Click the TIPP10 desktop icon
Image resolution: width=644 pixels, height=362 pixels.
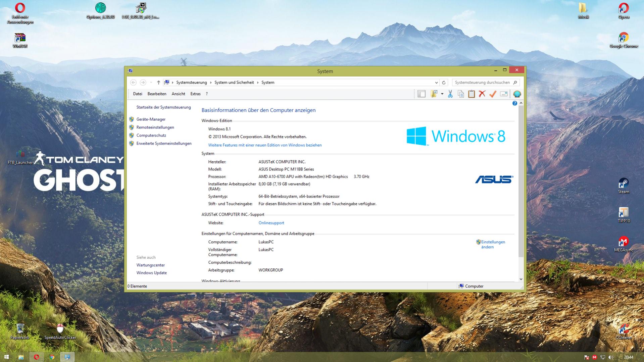point(624,215)
